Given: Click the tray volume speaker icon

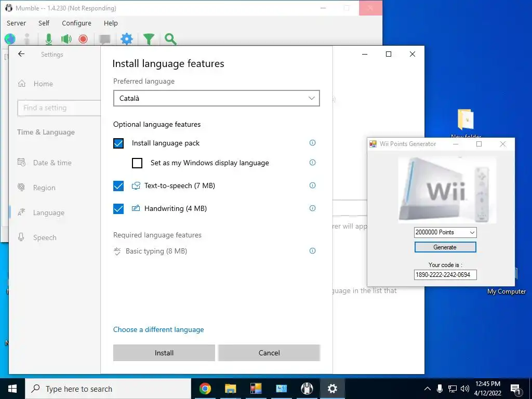Looking at the screenshot, I should tap(465, 389).
